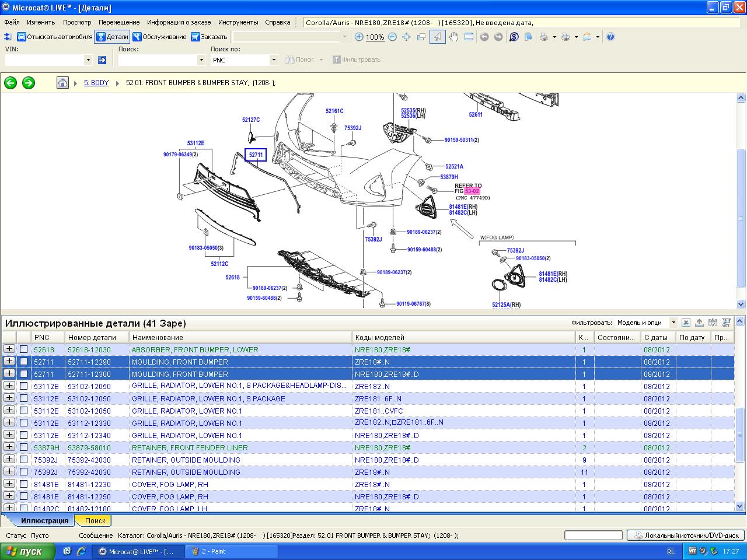Tick checkbox for 53879-58010 retainer row
Viewport: 747px width, 560px height.
[x=24, y=447]
